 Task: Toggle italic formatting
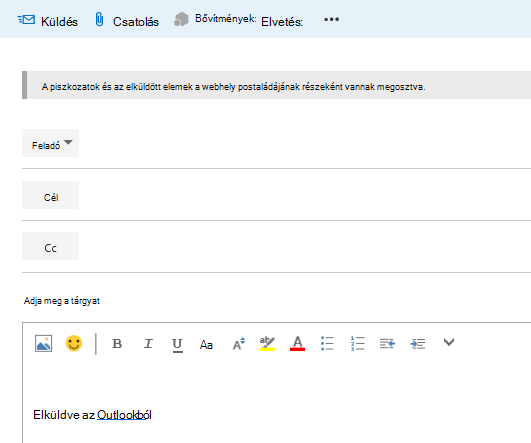pyautogui.click(x=148, y=344)
